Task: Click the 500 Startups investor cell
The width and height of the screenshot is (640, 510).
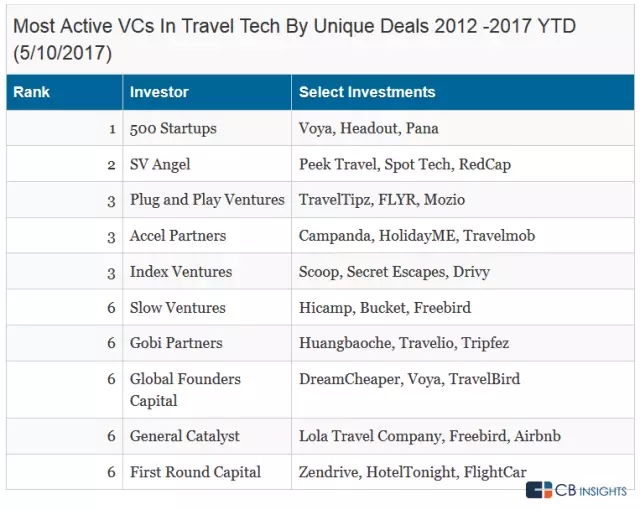Action: pyautogui.click(x=207, y=128)
